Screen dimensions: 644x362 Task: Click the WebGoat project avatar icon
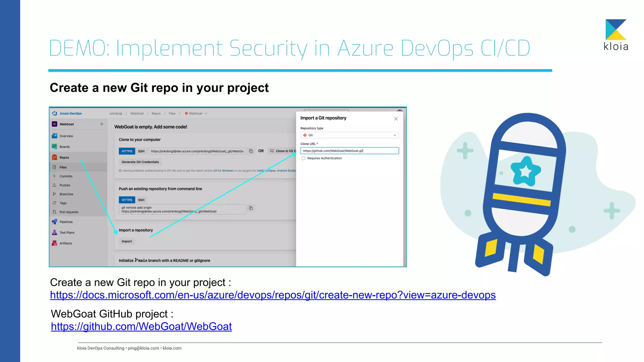pos(54,124)
